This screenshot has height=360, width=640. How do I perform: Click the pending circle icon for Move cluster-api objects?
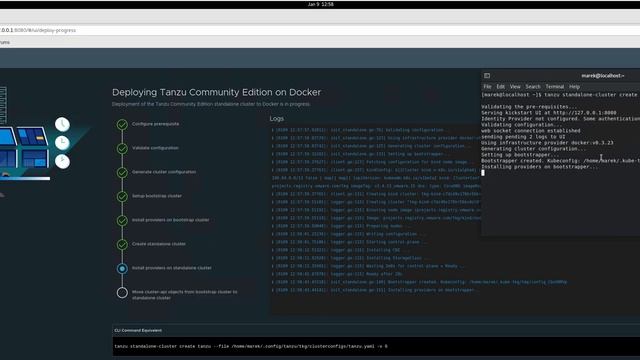(x=122, y=293)
